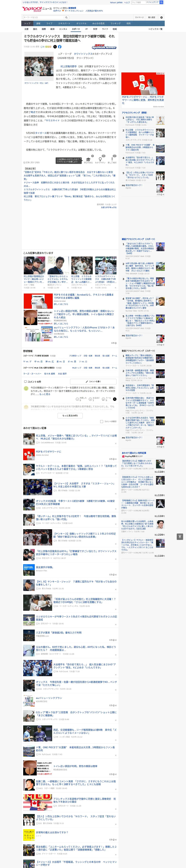This screenshot has height=868, width=186.
Task: Open the 大谷 翔平 player link
Action: click(x=62, y=374)
